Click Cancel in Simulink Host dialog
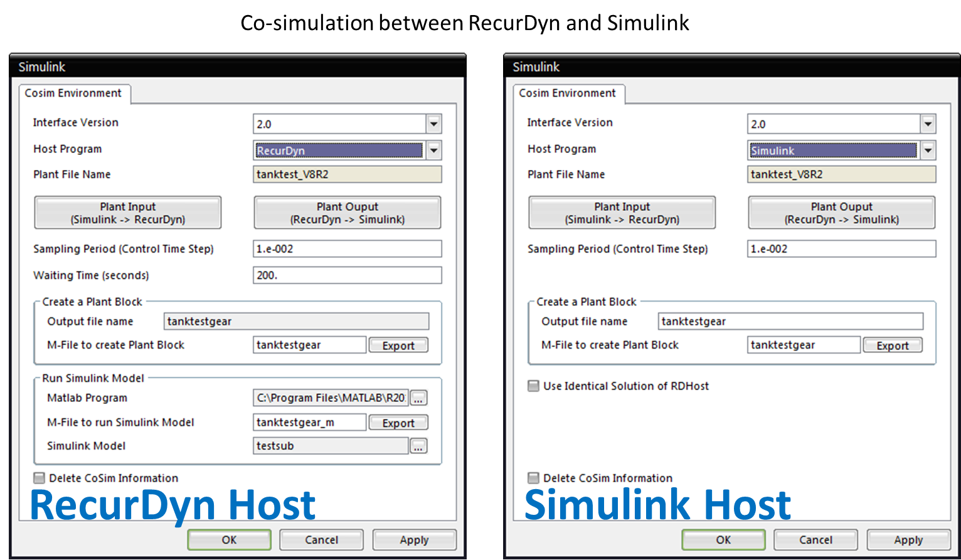This screenshot has width=961, height=560. tap(815, 540)
